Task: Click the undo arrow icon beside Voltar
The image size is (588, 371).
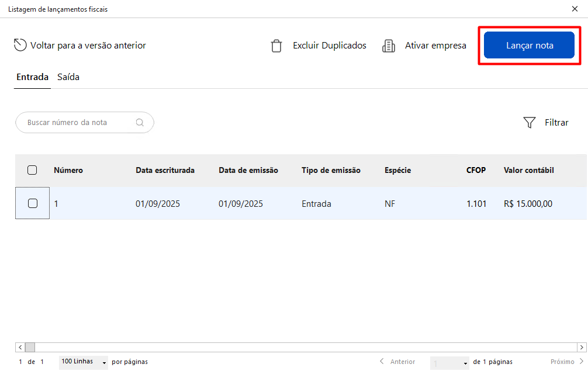Action: coord(20,45)
